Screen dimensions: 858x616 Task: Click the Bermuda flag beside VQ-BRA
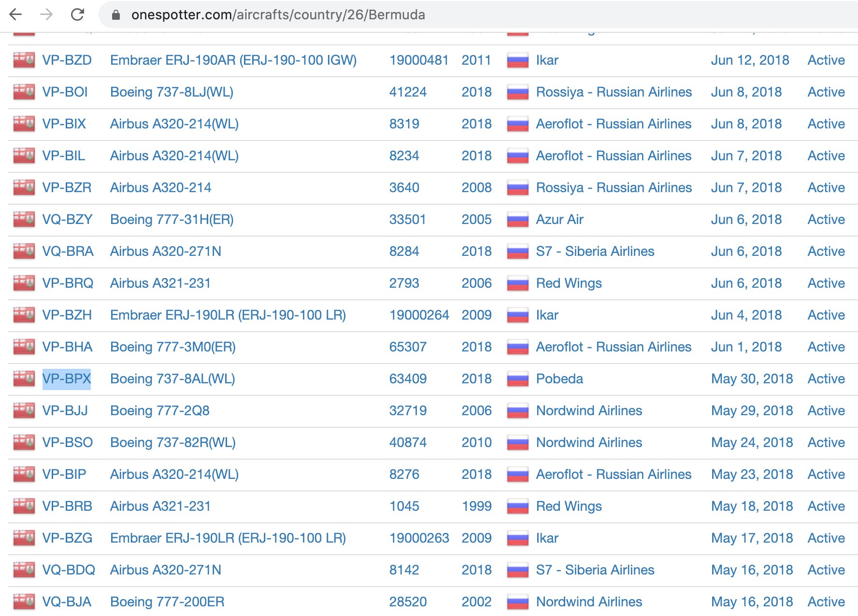(24, 252)
